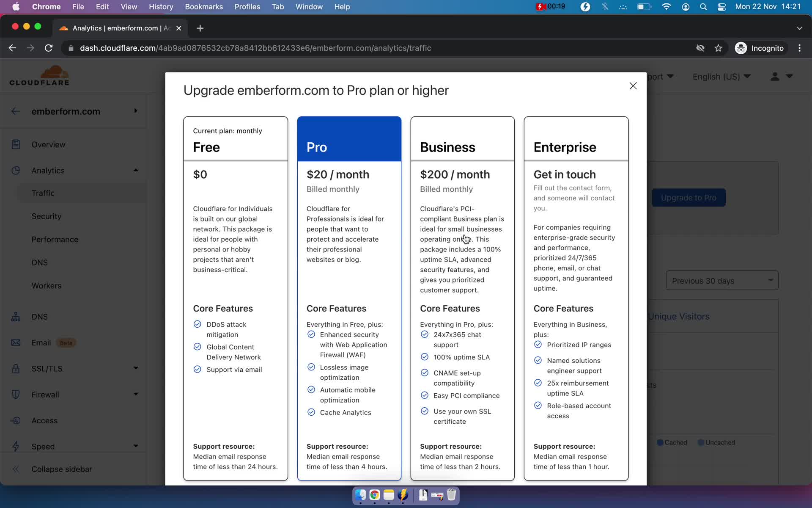This screenshot has width=812, height=508.
Task: Click the History menu bar item
Action: [x=161, y=6]
